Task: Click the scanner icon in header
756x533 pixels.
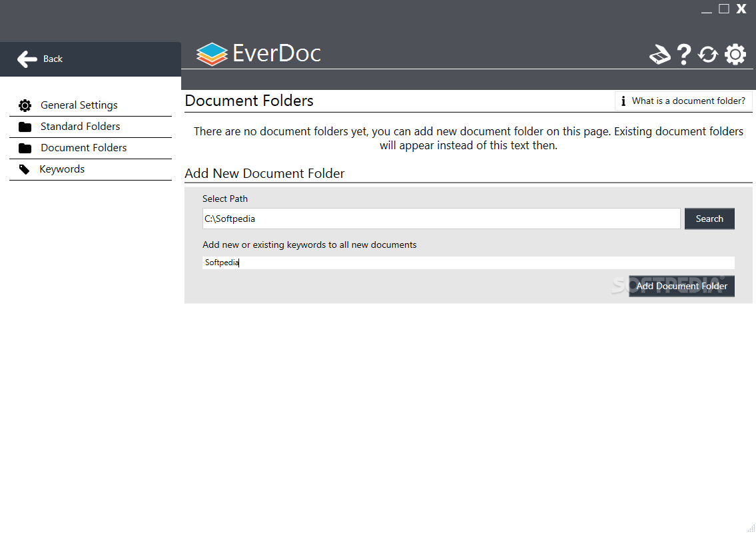Action: tap(660, 55)
